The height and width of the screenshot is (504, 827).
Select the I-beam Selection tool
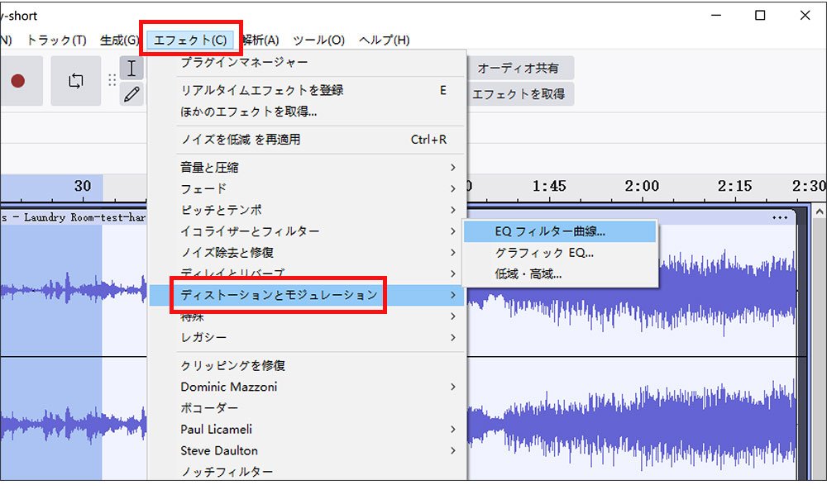tap(131, 68)
